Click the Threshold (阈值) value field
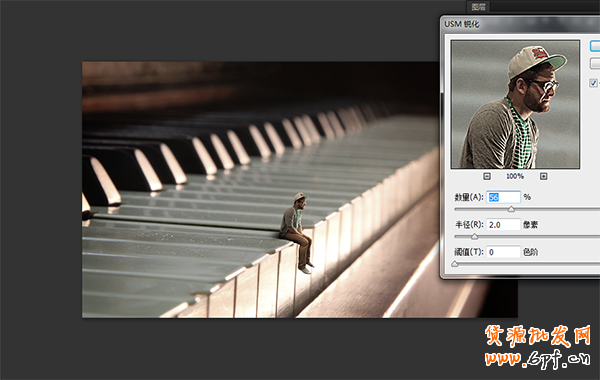The image size is (600, 380). click(503, 252)
